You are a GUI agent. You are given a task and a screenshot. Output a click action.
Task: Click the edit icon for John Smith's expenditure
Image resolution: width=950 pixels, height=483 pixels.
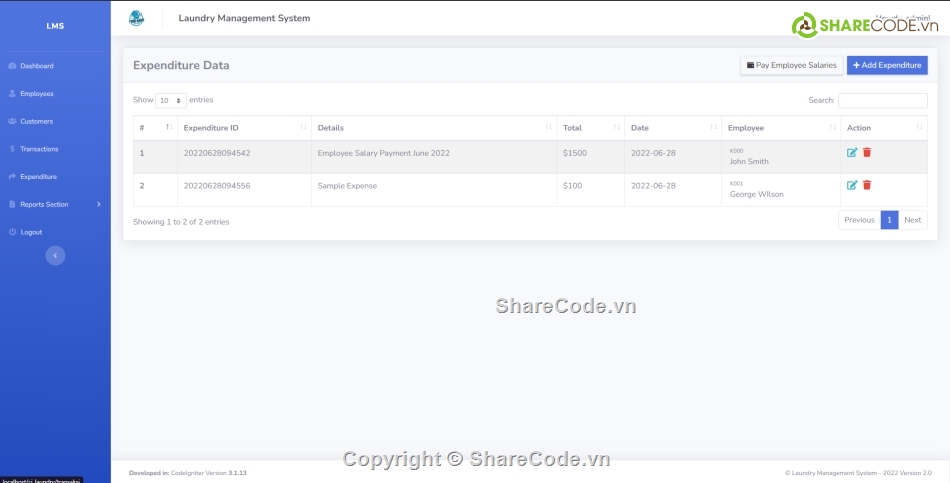point(852,152)
